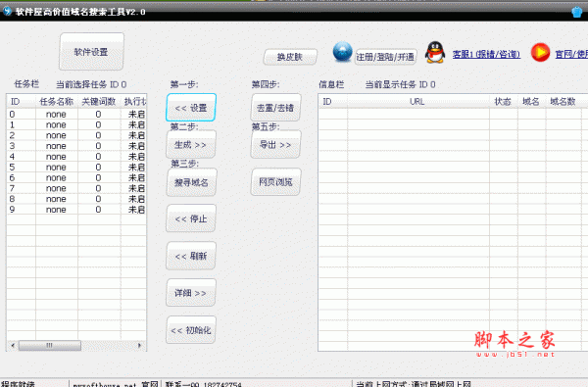Screen dimensions: 588x387
Task: Select task row with ID 1
Action: [76, 124]
